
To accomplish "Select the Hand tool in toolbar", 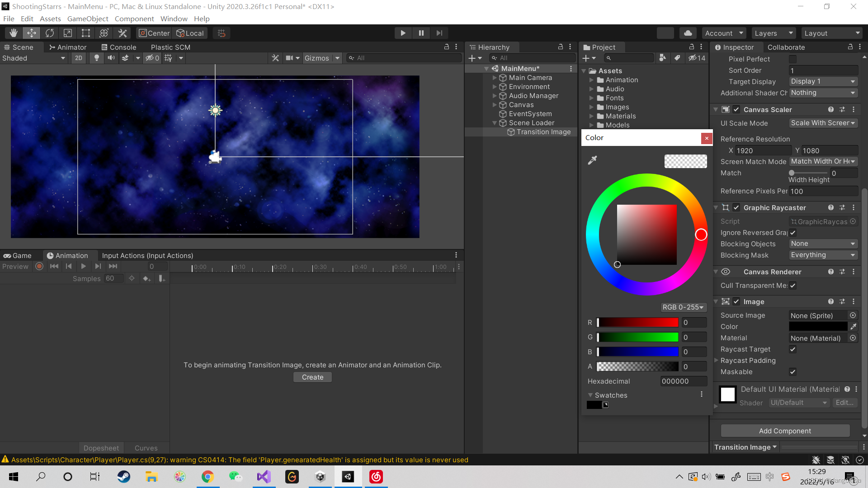I will pos(14,33).
